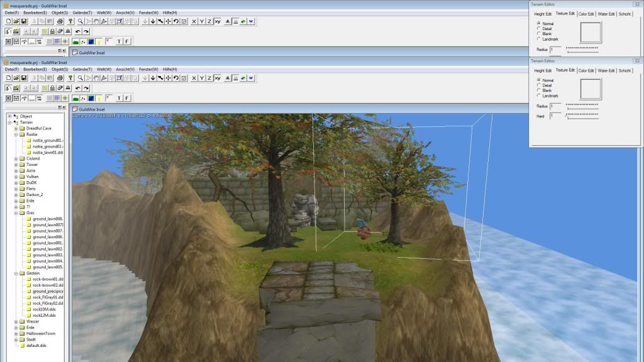
Task: Click Save disk icon in lower window toolbar
Action: (24, 78)
